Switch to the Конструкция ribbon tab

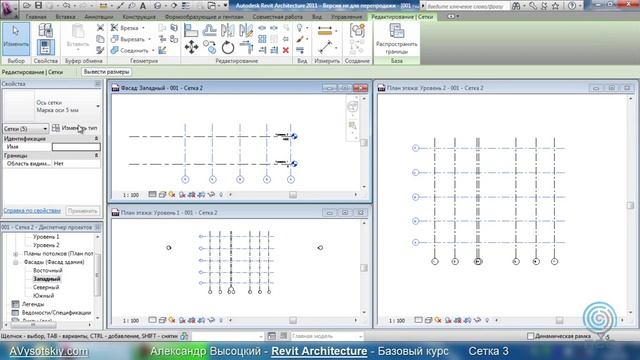(139, 17)
